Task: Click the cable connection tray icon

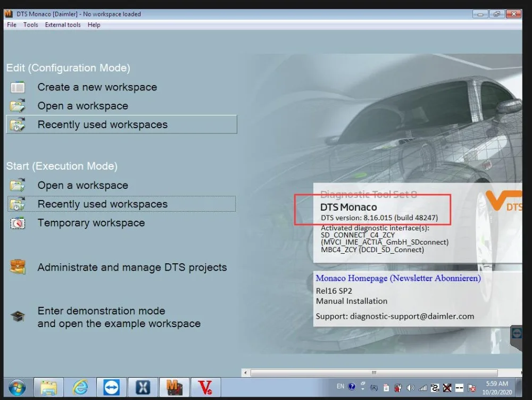Action: click(435, 388)
